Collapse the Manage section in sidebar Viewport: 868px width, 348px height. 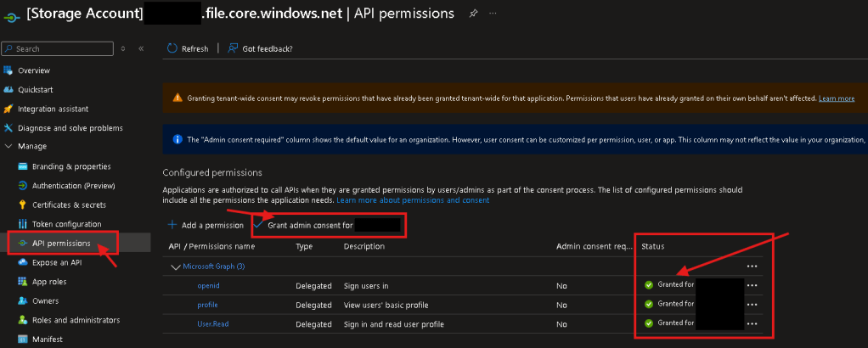coord(8,147)
